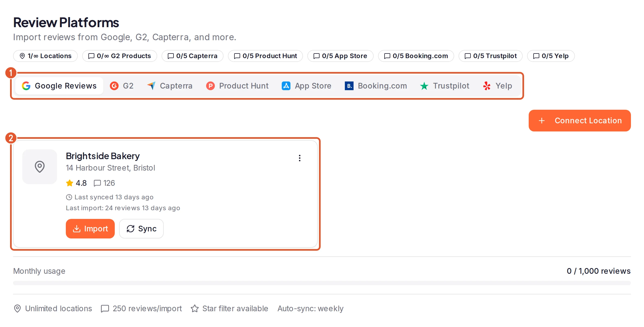This screenshot has width=644, height=327.
Task: Click the chat icon beside 250 reviews/import
Action: (105, 309)
